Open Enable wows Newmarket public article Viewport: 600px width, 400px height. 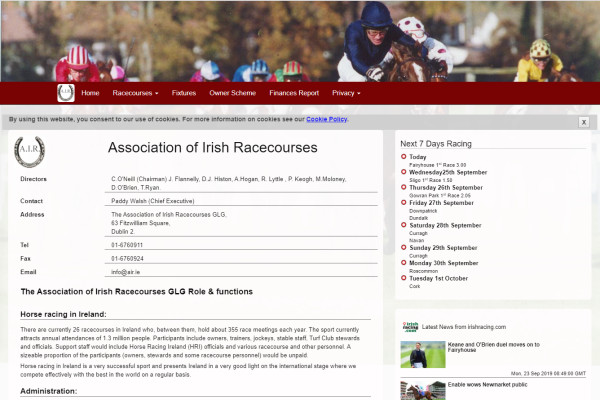(x=487, y=385)
